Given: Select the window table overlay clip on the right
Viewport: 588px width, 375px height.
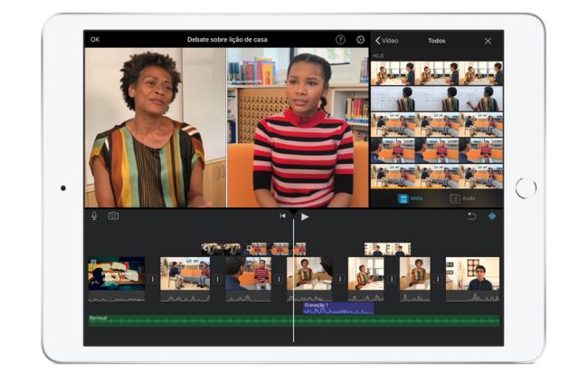Looking at the screenshot, I should tap(387, 249).
